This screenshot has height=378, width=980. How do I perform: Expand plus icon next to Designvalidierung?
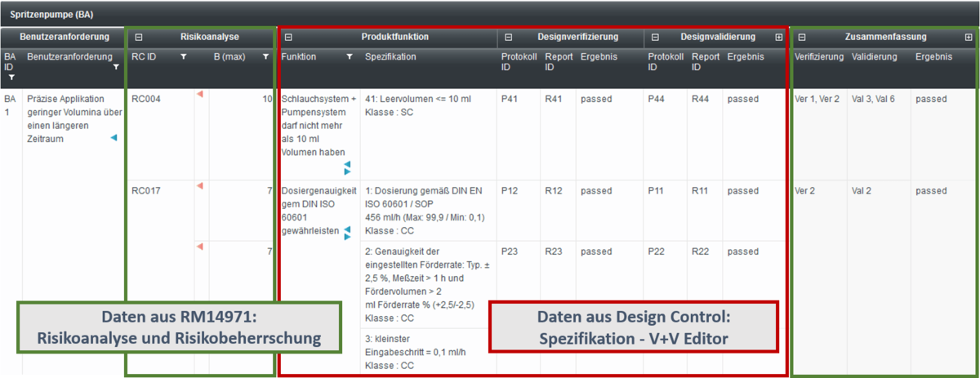(x=779, y=37)
